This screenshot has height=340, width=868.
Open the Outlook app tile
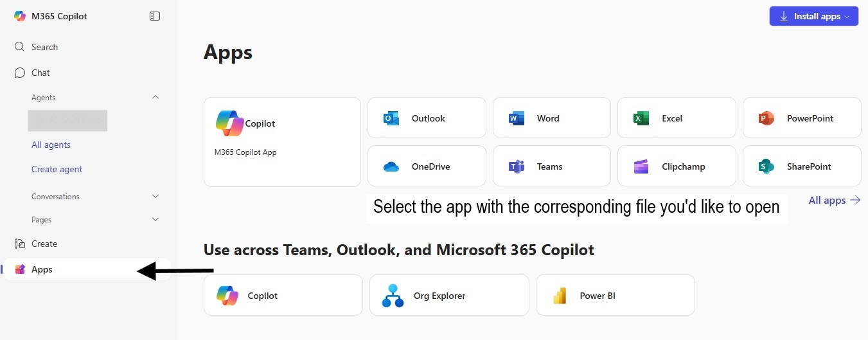click(x=427, y=118)
